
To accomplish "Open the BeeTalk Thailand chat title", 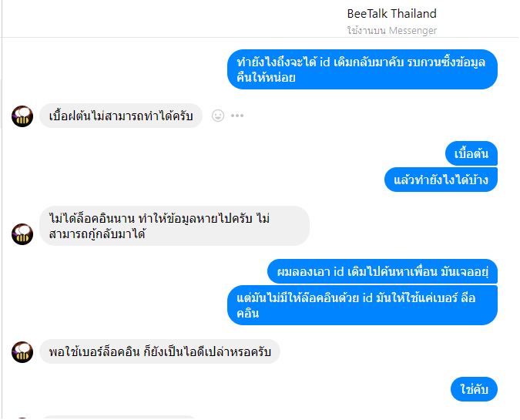I will pos(391,14).
